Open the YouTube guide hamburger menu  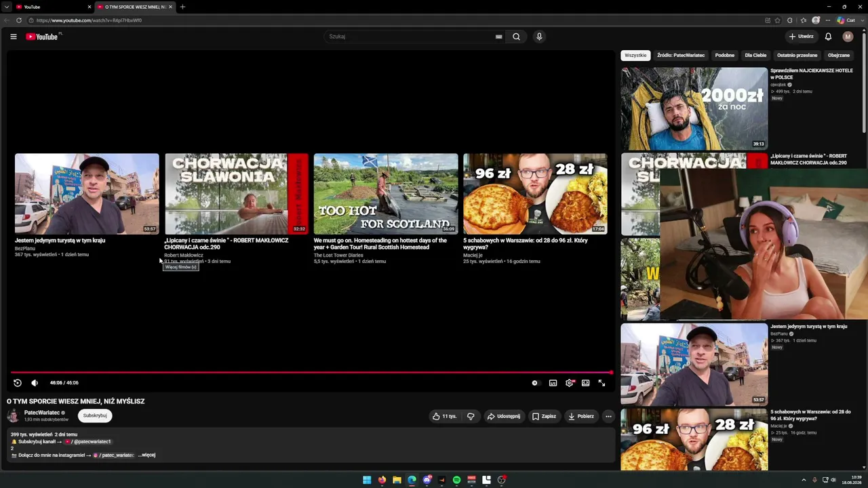14,37
